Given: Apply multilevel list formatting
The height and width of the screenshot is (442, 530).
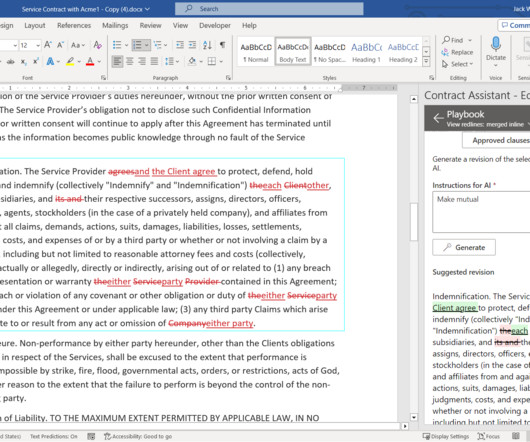Looking at the screenshot, I should coord(158,45).
